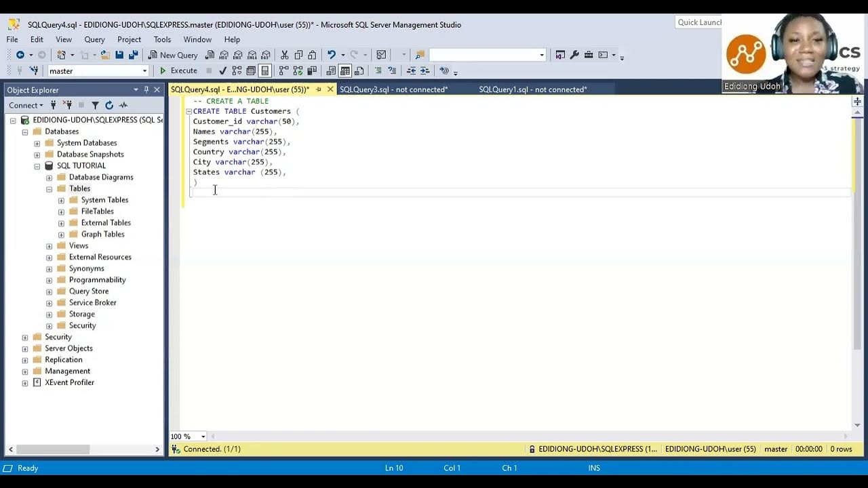This screenshot has height=488, width=868.
Task: Click the Parse checkmark icon
Action: tap(222, 70)
